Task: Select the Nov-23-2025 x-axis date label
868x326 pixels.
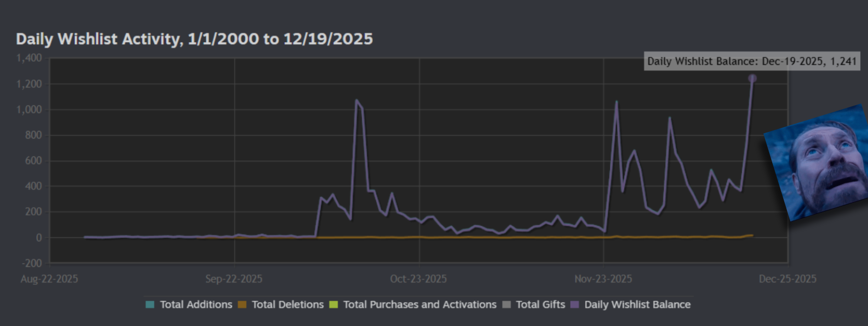Action: (x=603, y=279)
